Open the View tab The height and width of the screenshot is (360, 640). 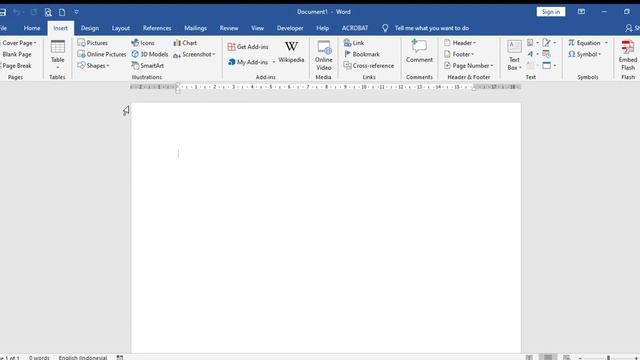[x=258, y=28]
